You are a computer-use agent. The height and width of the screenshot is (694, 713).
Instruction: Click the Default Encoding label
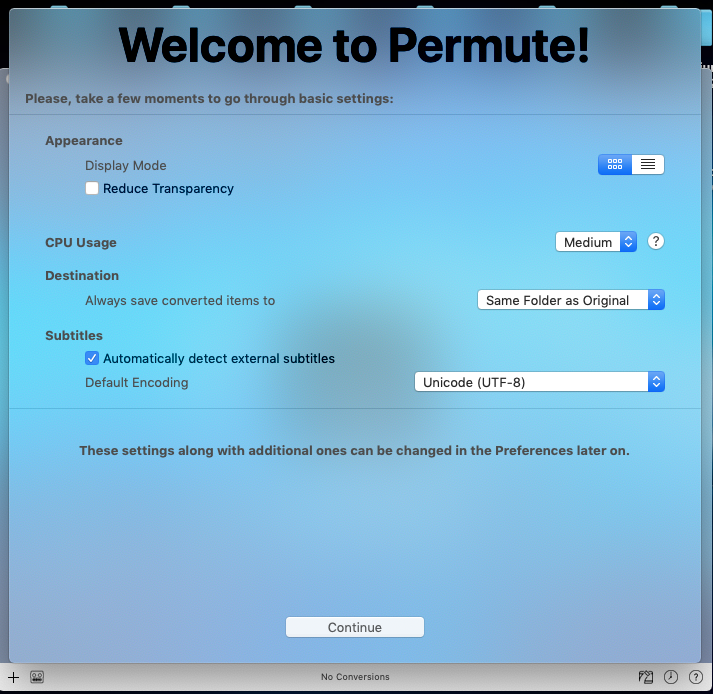[136, 382]
